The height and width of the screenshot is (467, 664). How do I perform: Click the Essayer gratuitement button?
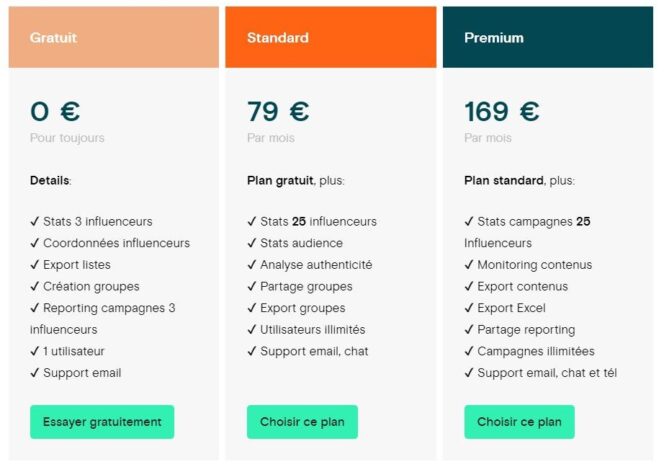click(x=102, y=422)
